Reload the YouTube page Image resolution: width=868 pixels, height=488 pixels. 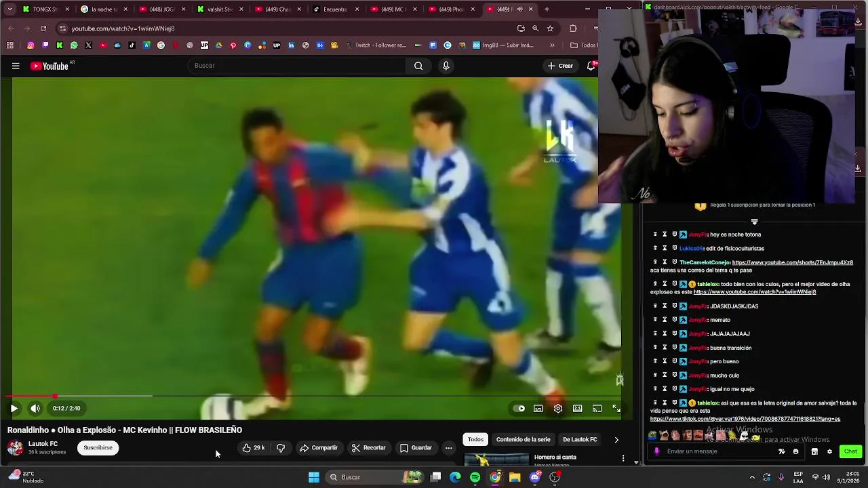click(43, 28)
